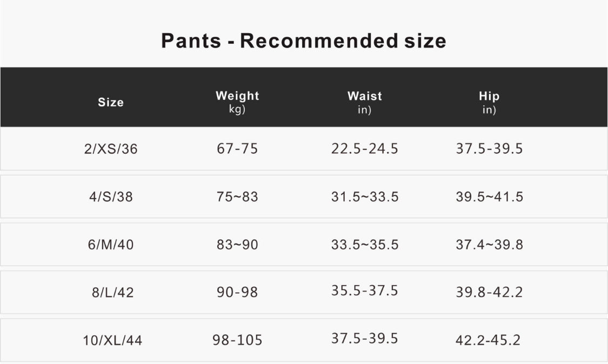Viewport: 608px width, 364px height.
Task: Select the 8/L/42 size cell
Action: (112, 293)
